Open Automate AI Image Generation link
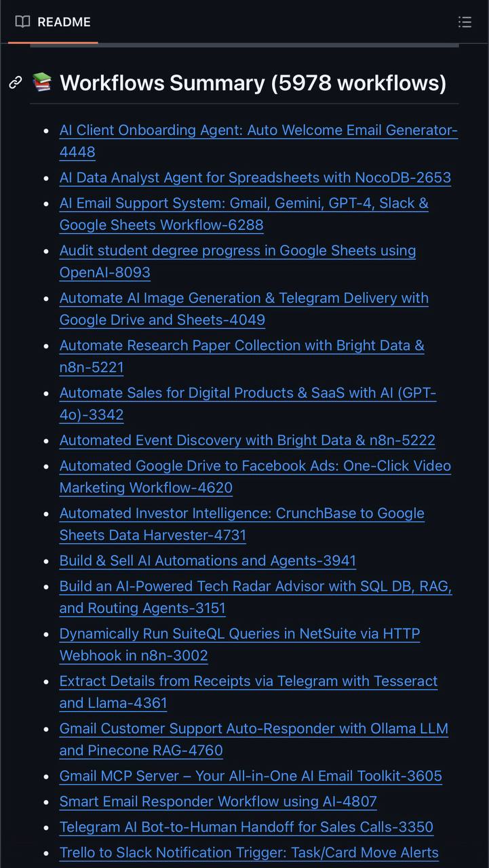Image resolution: width=489 pixels, height=868 pixels. point(243,298)
